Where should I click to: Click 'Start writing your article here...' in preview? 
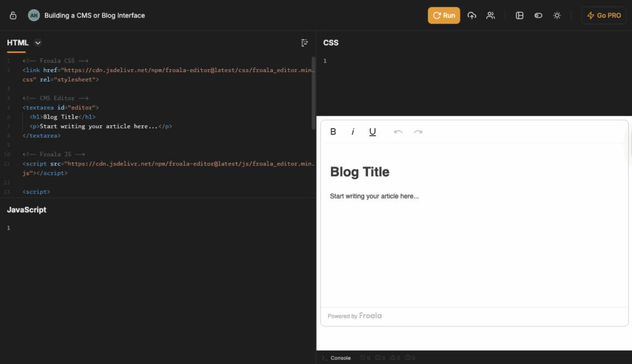click(374, 196)
